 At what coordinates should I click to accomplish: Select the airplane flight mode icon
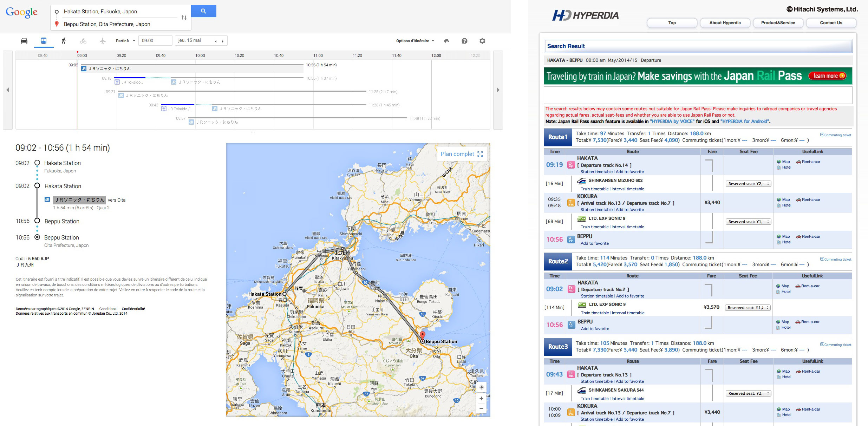click(103, 41)
